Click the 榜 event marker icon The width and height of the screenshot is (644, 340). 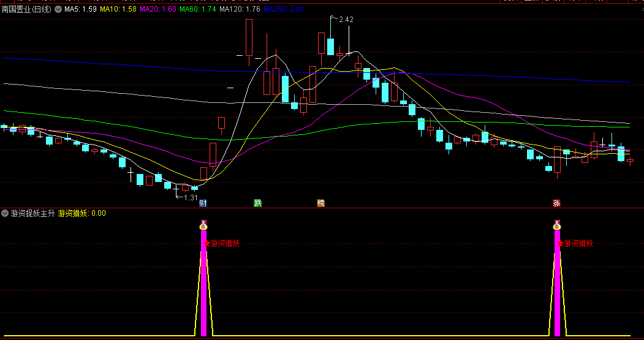tap(320, 203)
